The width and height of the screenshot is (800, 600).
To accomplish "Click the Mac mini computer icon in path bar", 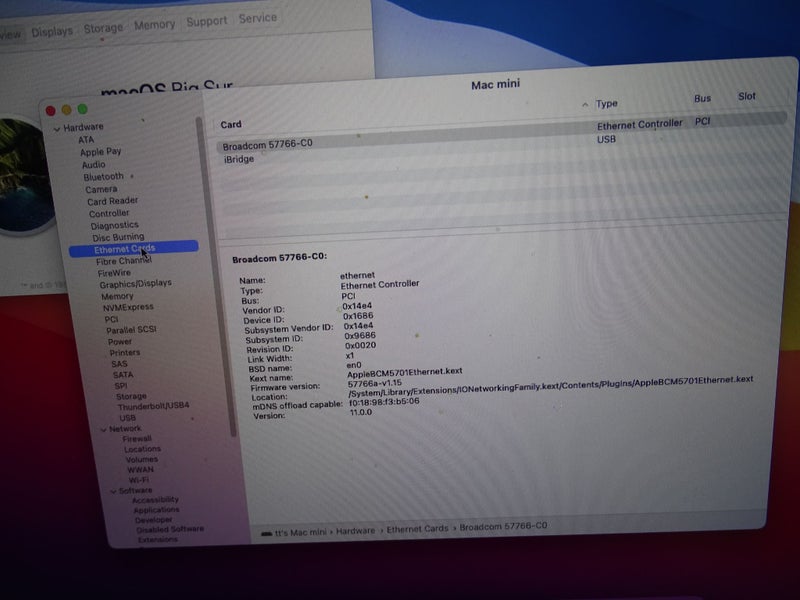I will coord(266,534).
